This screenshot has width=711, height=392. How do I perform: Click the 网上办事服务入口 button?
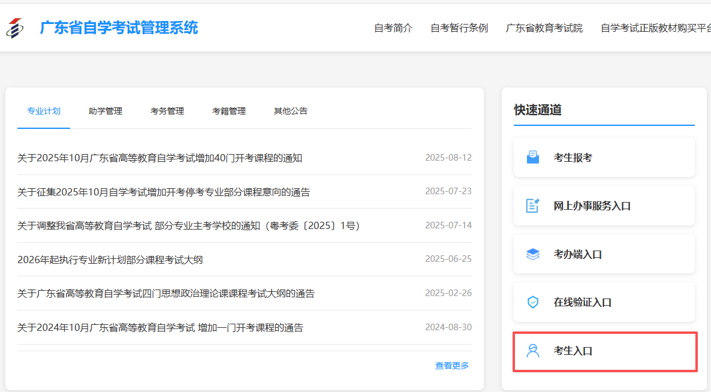604,206
